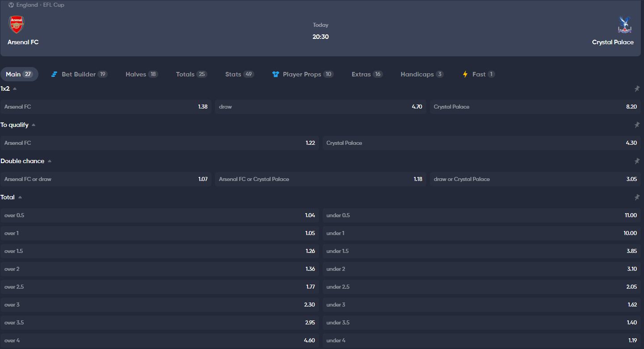Bet on Arsenal FC at 1.38 in 1x2
644x349 pixels.
(x=106, y=107)
